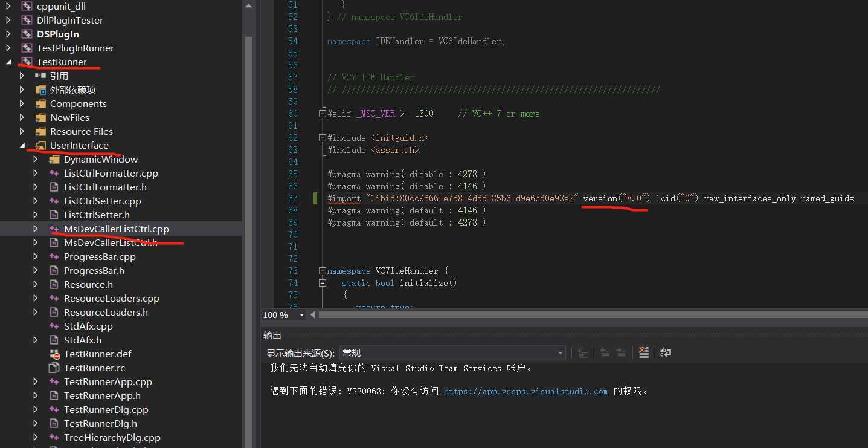Toggle word wrap icon in the output panel

pyautogui.click(x=665, y=352)
